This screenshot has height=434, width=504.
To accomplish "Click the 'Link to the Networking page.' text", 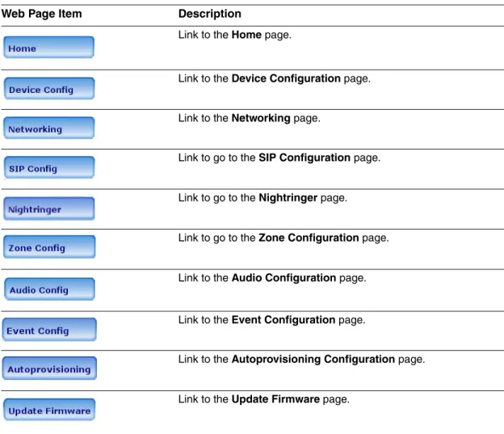I will click(249, 118).
